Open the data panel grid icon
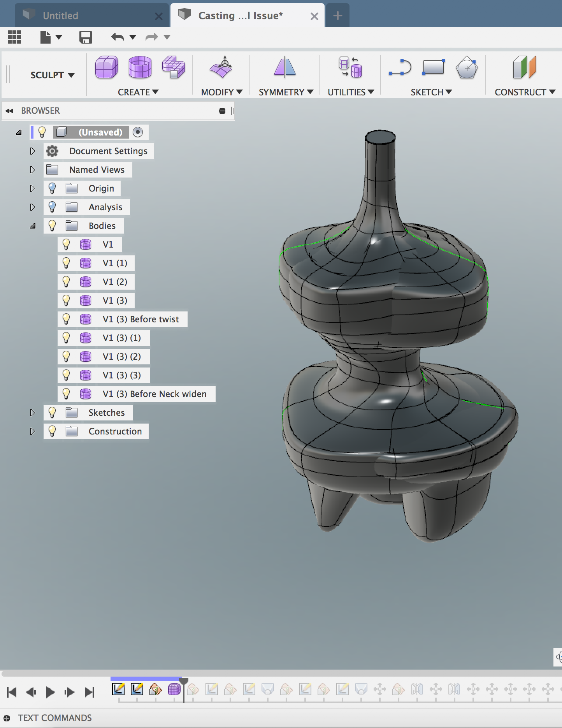This screenshot has width=562, height=728. tap(14, 37)
